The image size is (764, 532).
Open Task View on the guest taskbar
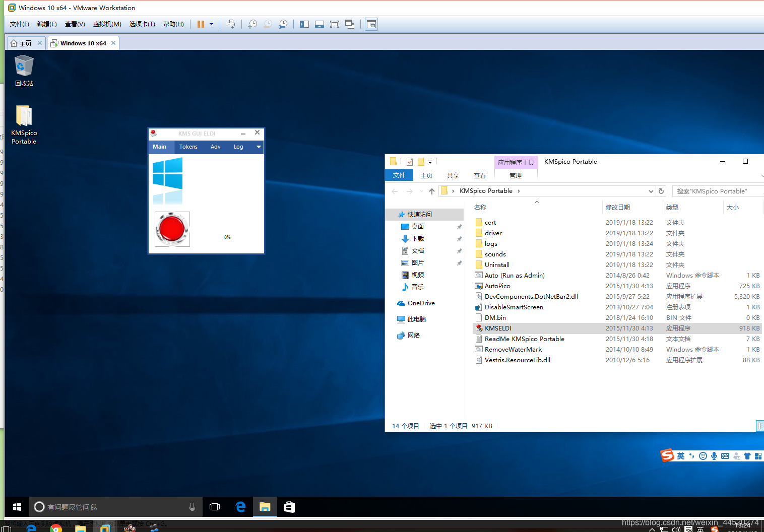(215, 507)
